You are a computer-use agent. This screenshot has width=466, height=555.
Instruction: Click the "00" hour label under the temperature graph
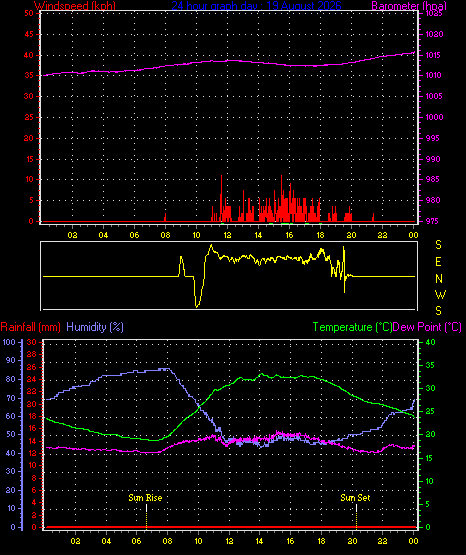[413, 541]
